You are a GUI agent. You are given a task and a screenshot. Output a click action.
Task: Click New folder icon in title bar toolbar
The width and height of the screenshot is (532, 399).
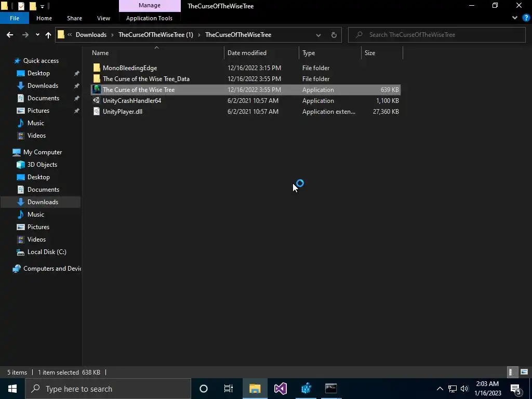point(33,6)
